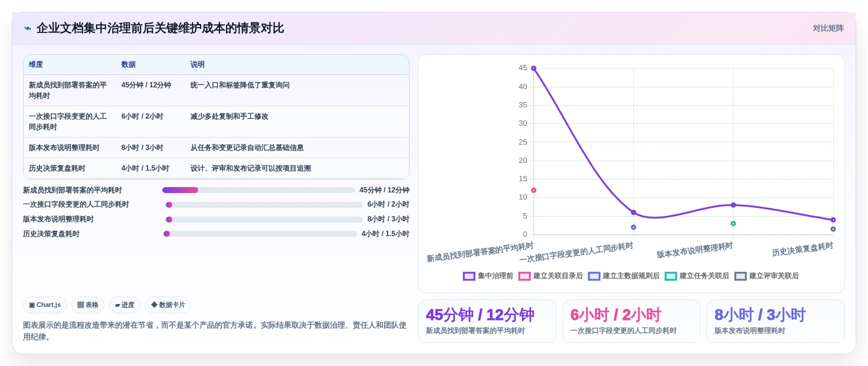This screenshot has height=366, width=868.
Task: Click the gray chart point near 1.5
Action: tap(833, 229)
